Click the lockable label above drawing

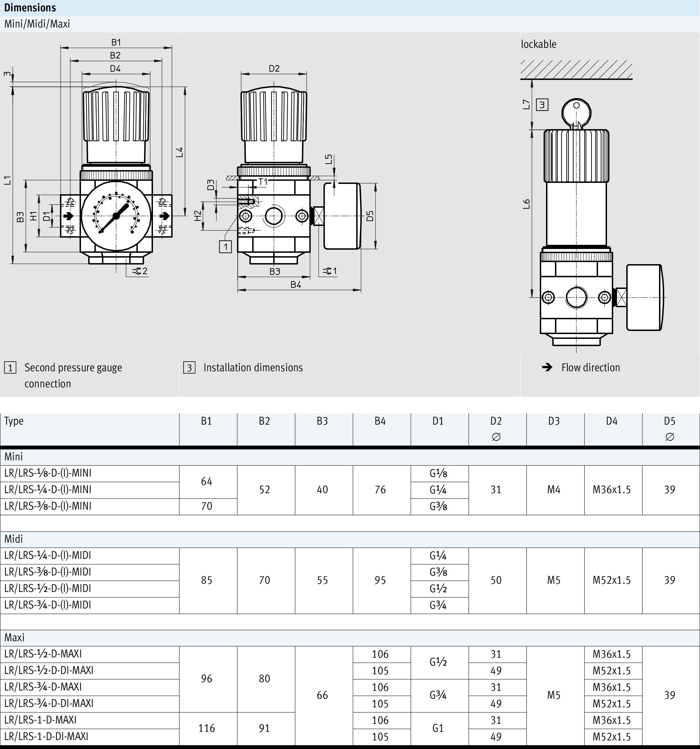tap(538, 44)
